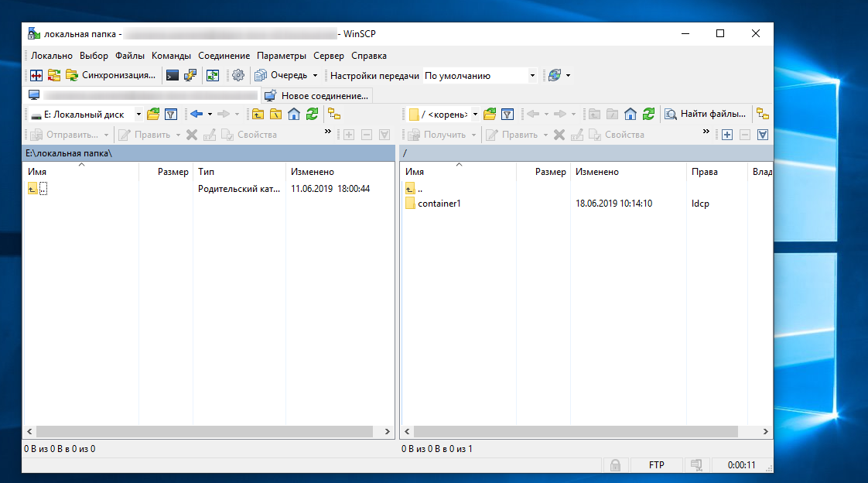The height and width of the screenshot is (483, 868).
Task: Click the Найти файлы... button
Action: (706, 114)
